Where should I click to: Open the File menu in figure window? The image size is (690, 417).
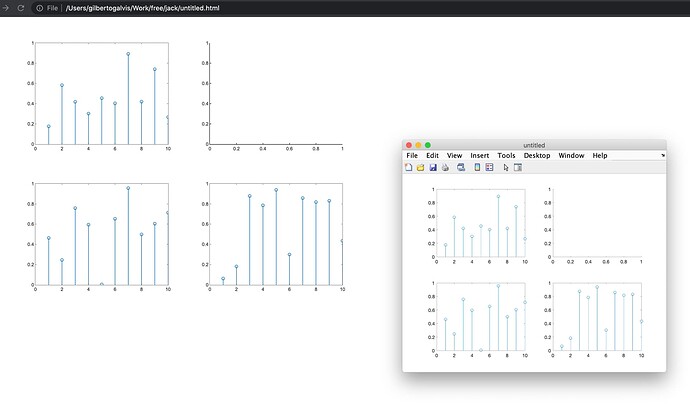412,155
